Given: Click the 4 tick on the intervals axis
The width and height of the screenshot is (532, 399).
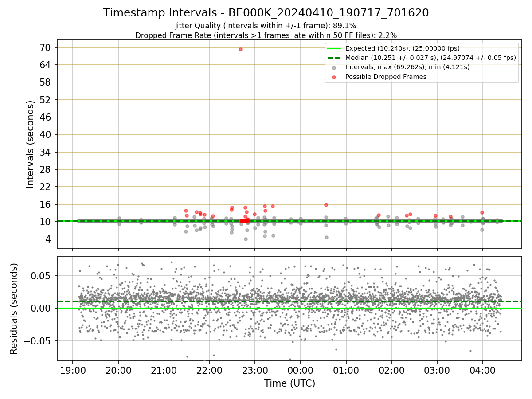Looking at the screenshot, I should pos(49,239).
